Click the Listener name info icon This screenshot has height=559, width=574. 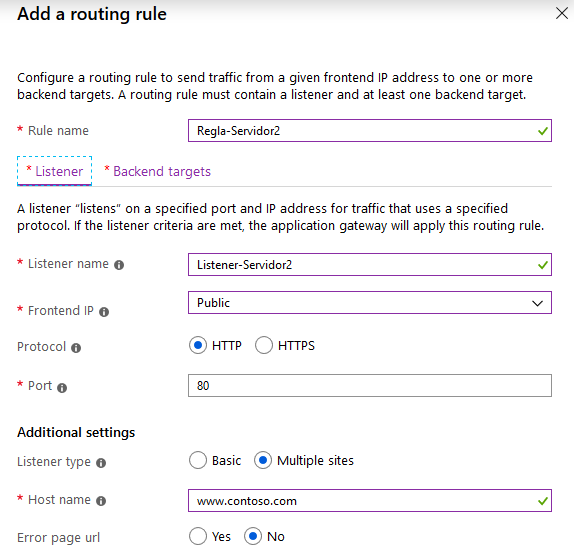coord(119,265)
